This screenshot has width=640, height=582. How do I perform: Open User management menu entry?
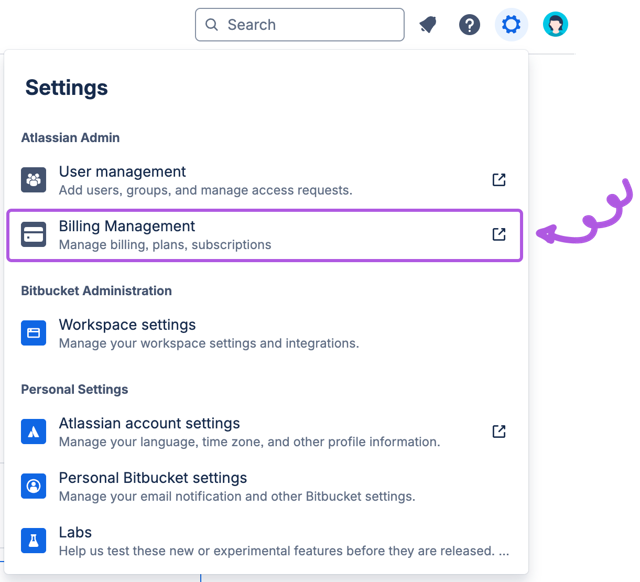[264, 180]
